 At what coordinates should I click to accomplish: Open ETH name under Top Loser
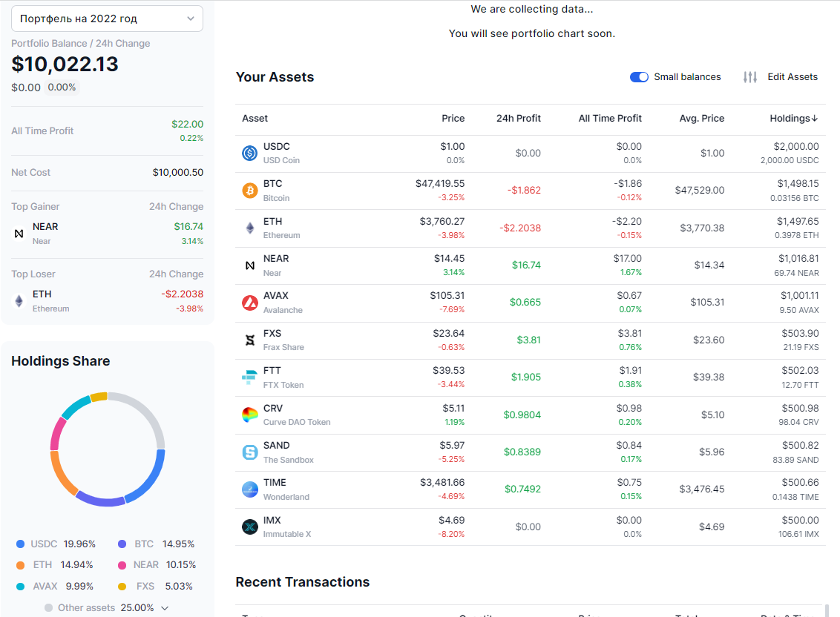[x=42, y=294]
